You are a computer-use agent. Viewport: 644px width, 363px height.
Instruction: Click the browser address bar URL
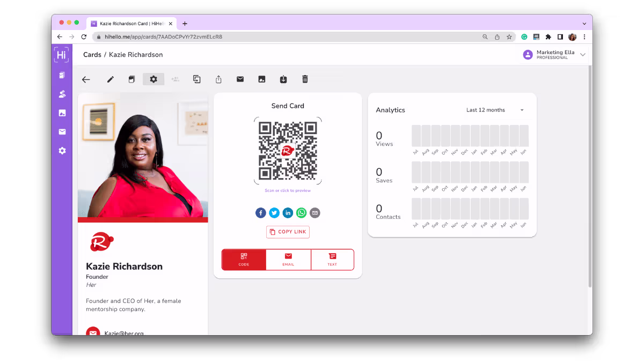(x=163, y=37)
